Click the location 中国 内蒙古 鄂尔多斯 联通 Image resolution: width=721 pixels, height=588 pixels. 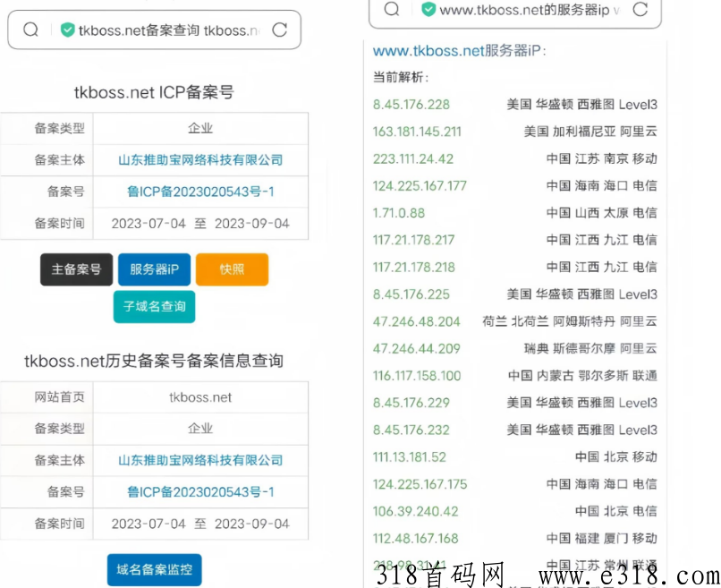(582, 376)
